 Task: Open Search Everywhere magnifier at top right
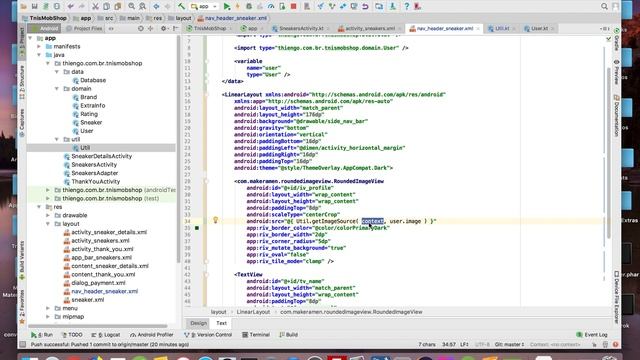pyautogui.click(x=604, y=7)
